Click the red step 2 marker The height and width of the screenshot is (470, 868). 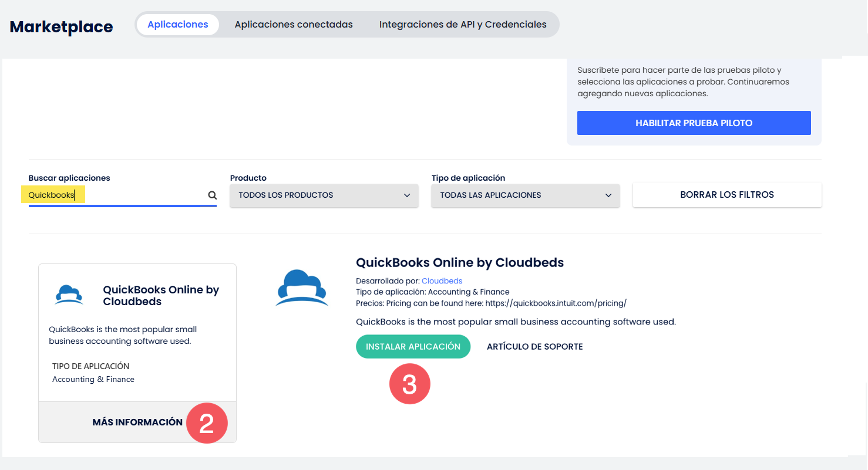click(x=207, y=423)
